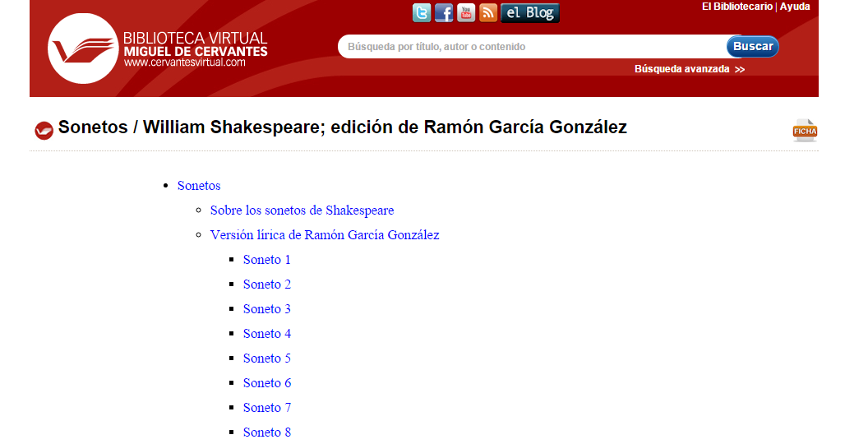Open the Soneto 8 link
The image size is (868, 444).
(x=267, y=432)
